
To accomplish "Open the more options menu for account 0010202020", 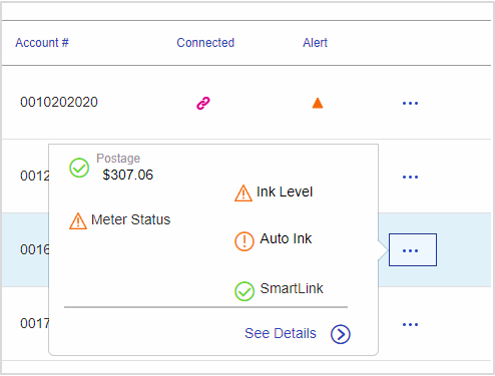I will pyautogui.click(x=410, y=103).
